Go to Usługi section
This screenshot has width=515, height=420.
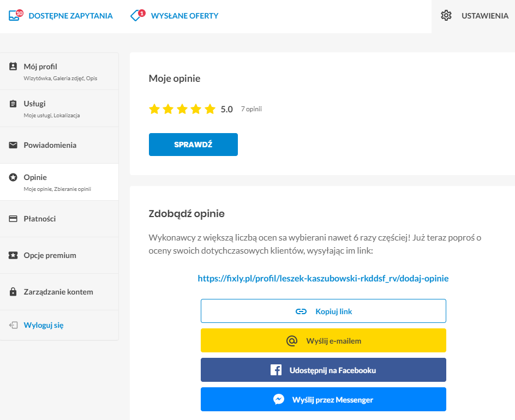click(x=59, y=109)
